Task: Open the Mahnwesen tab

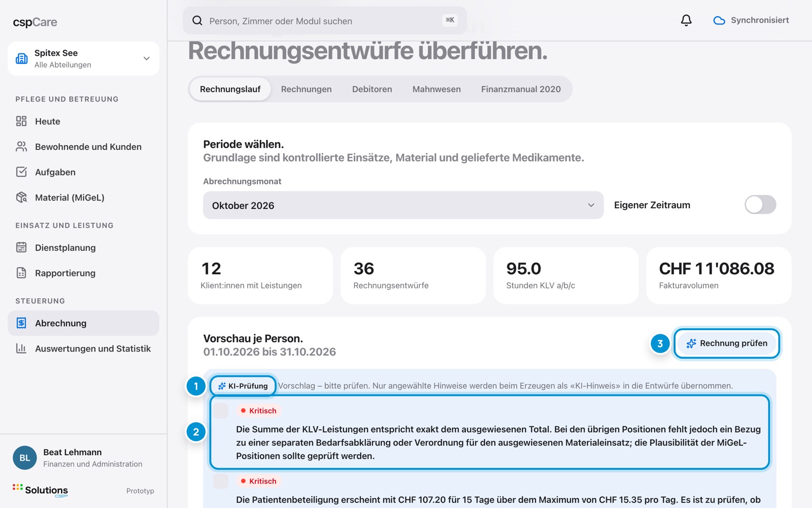Action: click(x=436, y=89)
